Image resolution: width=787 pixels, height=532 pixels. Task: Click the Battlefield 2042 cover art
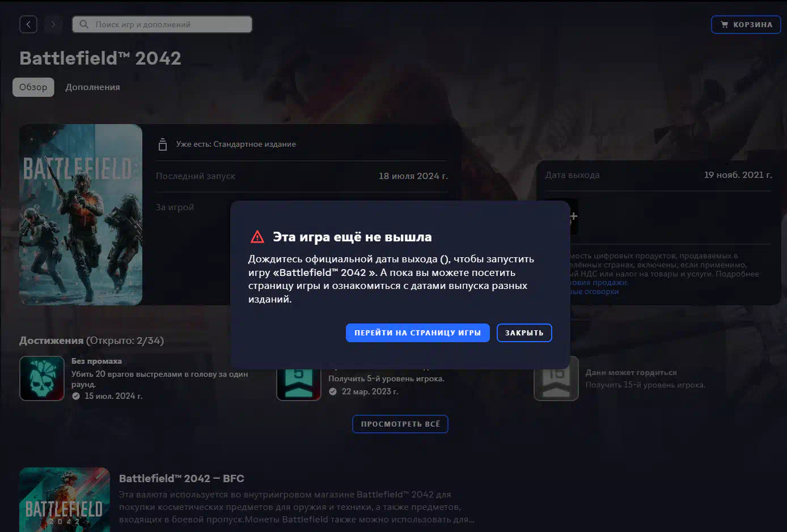pyautogui.click(x=81, y=215)
